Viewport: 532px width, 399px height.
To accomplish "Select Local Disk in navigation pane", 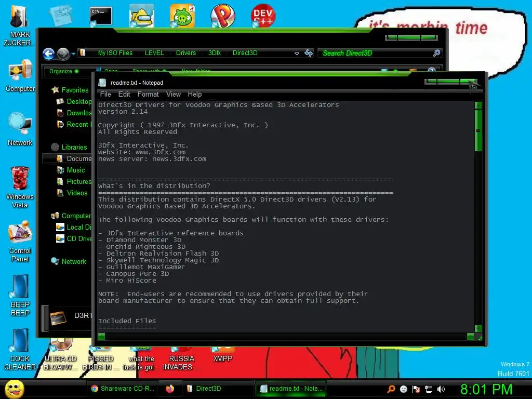I will [74, 228].
